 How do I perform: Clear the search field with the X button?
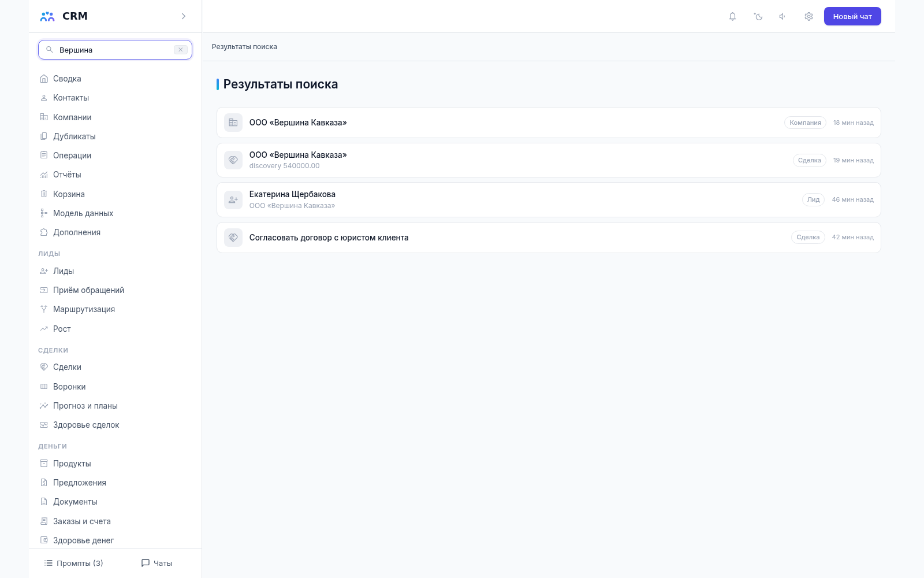point(181,50)
